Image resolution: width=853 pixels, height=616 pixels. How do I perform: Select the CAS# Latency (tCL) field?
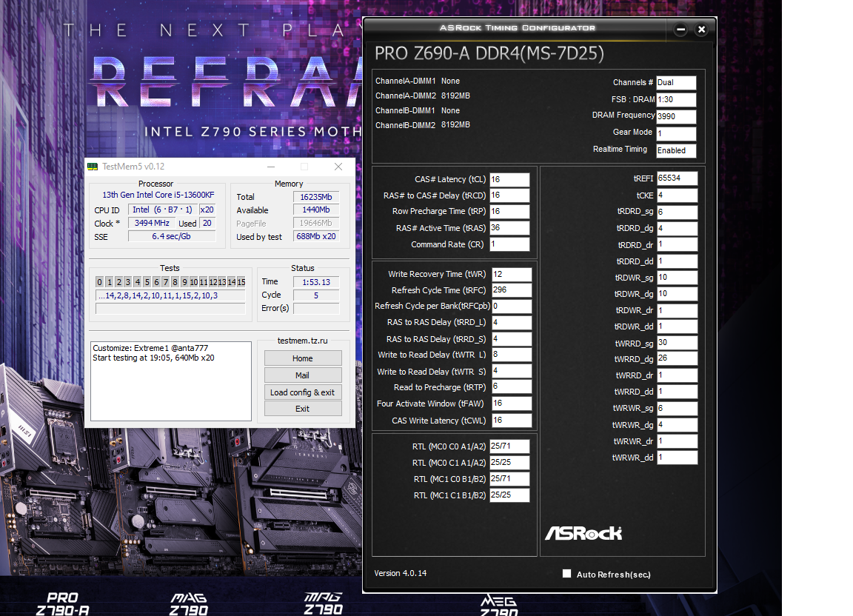(509, 180)
